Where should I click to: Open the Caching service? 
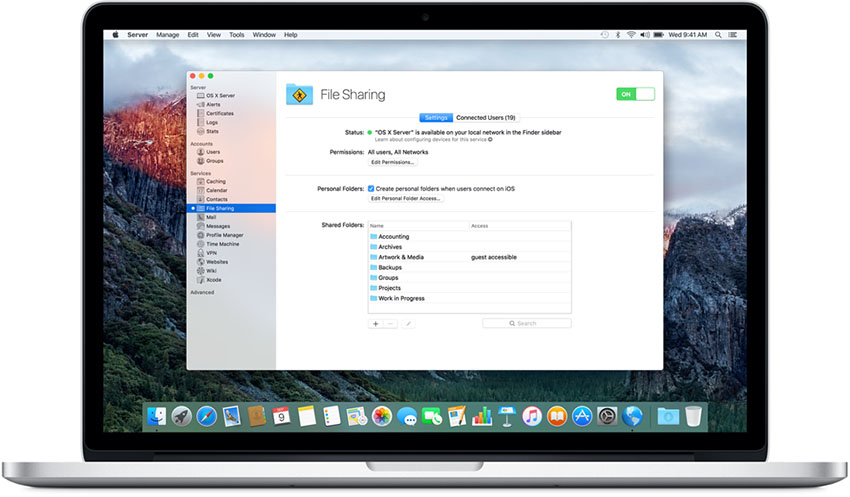[211, 182]
